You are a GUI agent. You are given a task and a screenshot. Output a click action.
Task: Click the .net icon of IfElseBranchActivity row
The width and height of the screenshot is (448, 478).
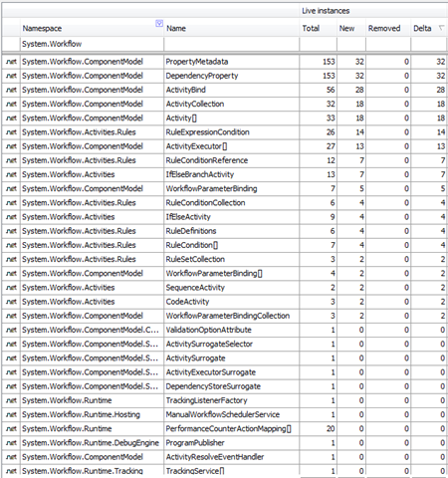[11, 174]
